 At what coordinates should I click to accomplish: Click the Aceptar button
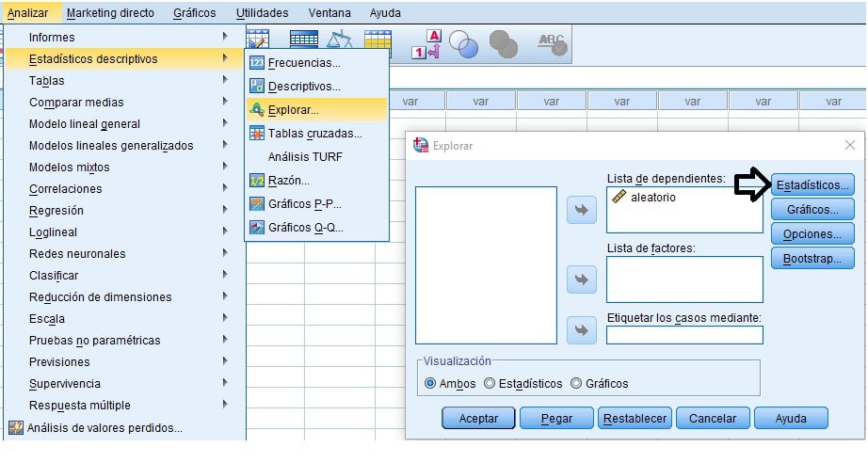[x=478, y=418]
